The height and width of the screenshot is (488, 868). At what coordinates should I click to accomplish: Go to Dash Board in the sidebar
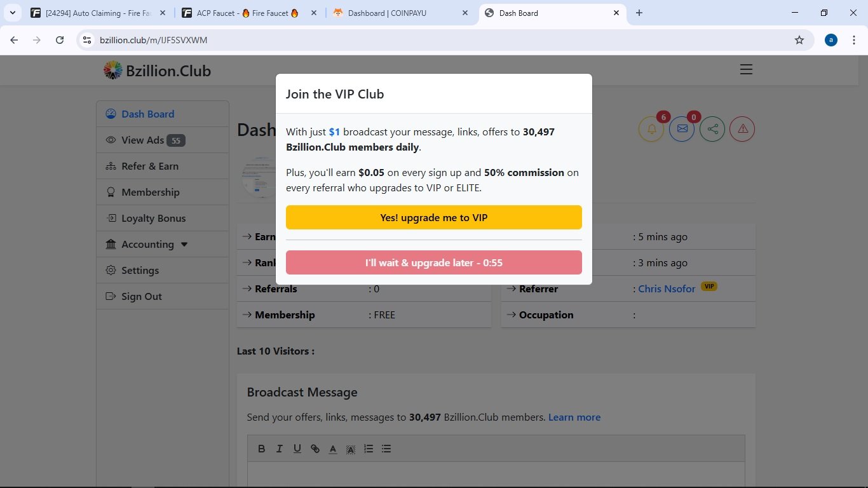162,114
